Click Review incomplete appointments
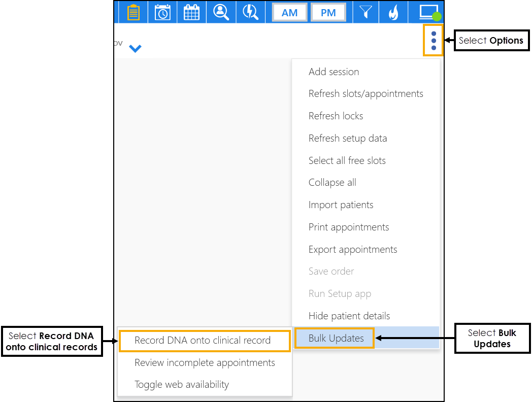The height and width of the screenshot is (402, 532). [x=205, y=363]
